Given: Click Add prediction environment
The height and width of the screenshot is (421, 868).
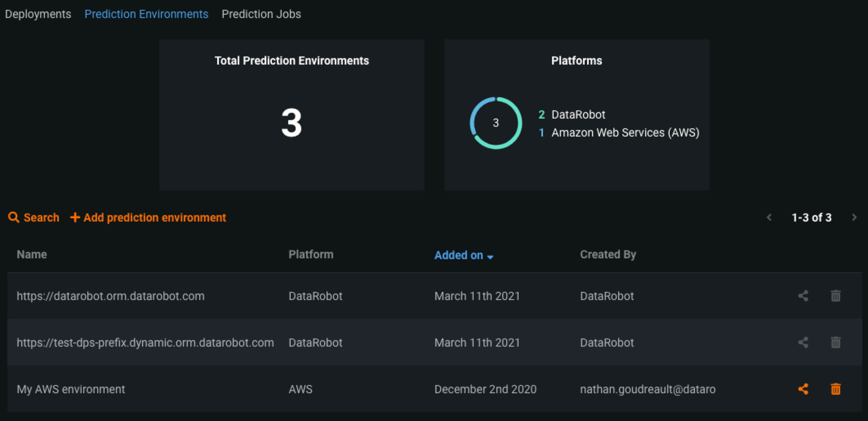Looking at the screenshot, I should click(x=154, y=217).
